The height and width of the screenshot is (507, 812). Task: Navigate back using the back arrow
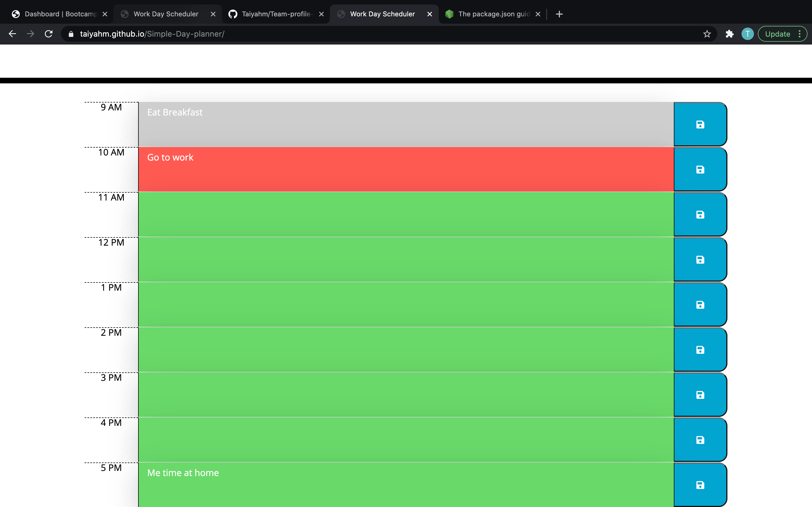(x=12, y=34)
